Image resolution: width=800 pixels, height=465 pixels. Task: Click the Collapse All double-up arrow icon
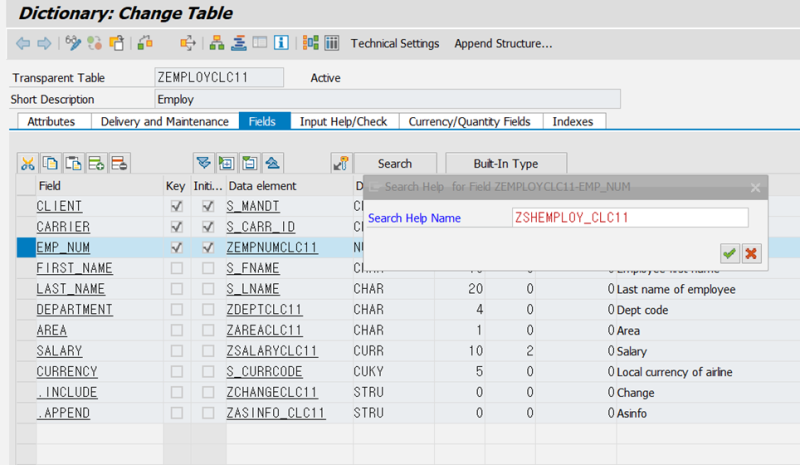click(272, 163)
